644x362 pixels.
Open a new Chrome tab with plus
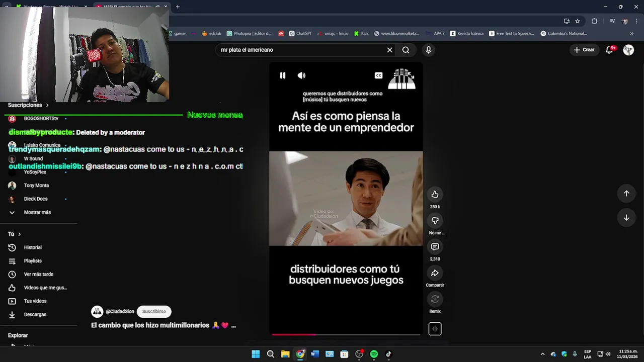tap(178, 7)
